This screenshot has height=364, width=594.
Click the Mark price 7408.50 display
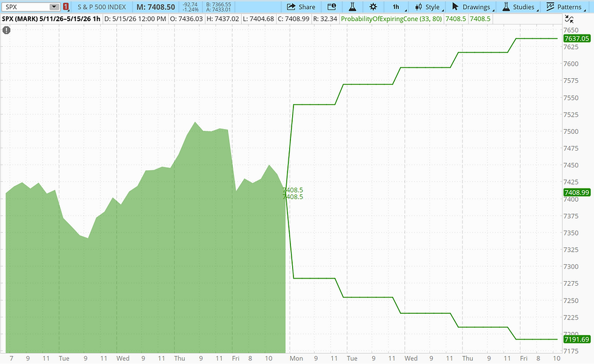[156, 7]
